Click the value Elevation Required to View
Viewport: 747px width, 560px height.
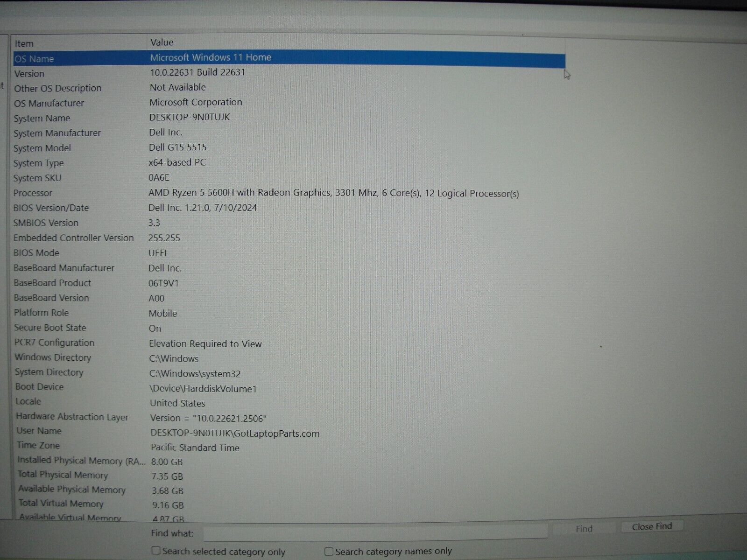205,344
